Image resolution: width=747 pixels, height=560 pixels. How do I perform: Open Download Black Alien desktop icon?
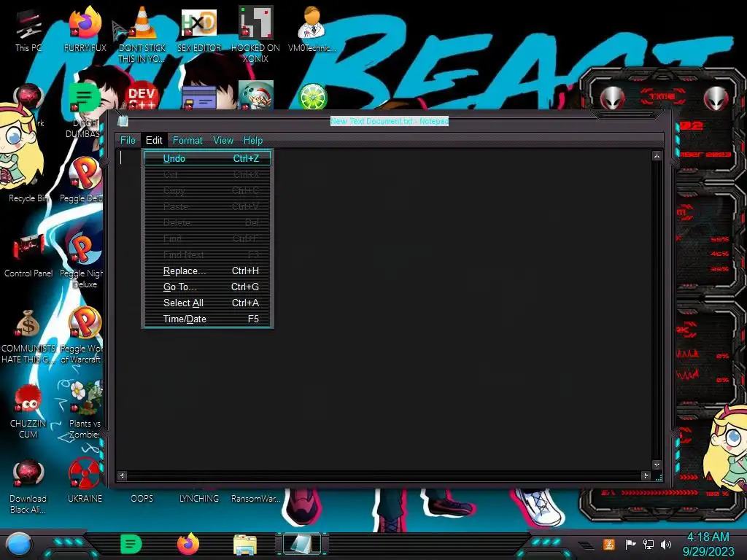click(x=28, y=486)
